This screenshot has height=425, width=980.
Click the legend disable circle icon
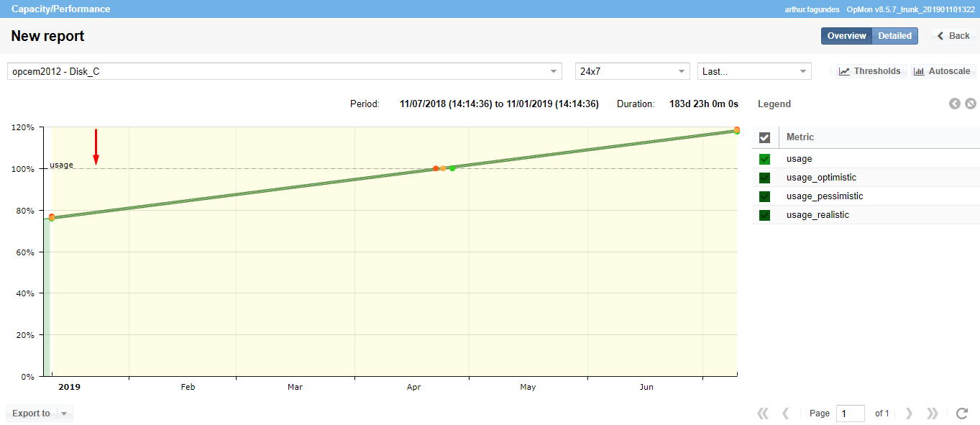coord(971,104)
